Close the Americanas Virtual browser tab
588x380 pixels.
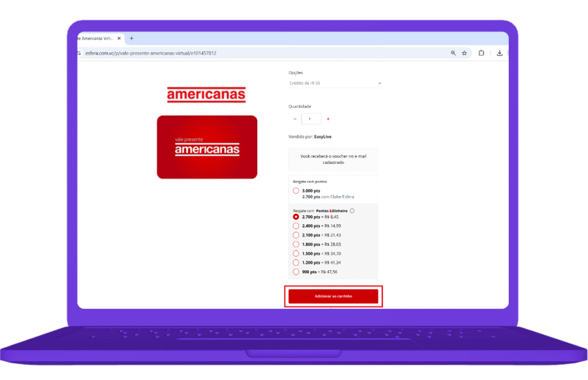[119, 39]
